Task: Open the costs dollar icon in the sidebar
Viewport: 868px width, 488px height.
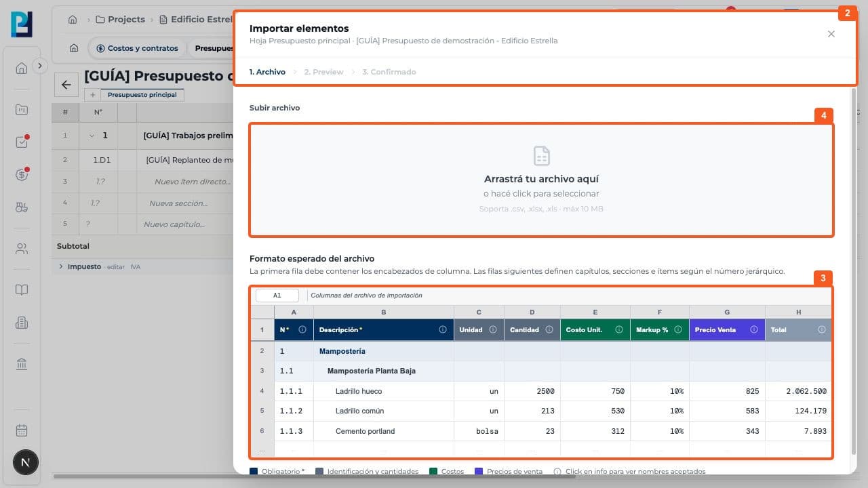Action: [22, 175]
